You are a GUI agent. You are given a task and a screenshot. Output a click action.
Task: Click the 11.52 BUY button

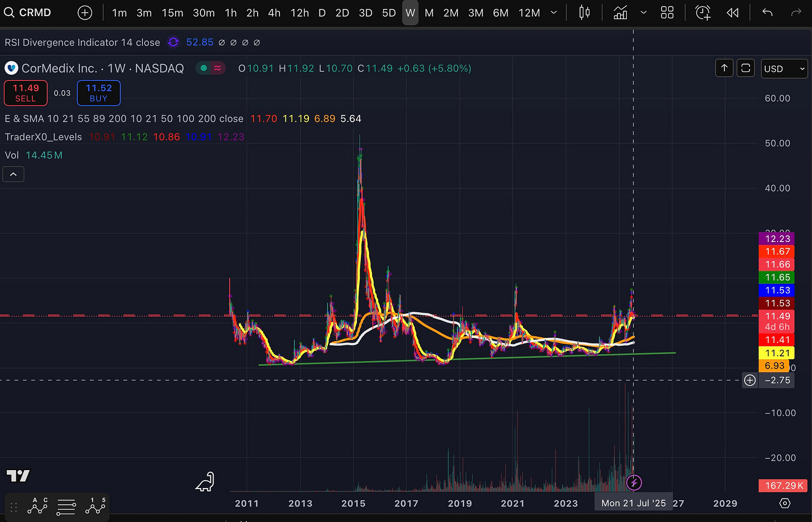coord(99,93)
